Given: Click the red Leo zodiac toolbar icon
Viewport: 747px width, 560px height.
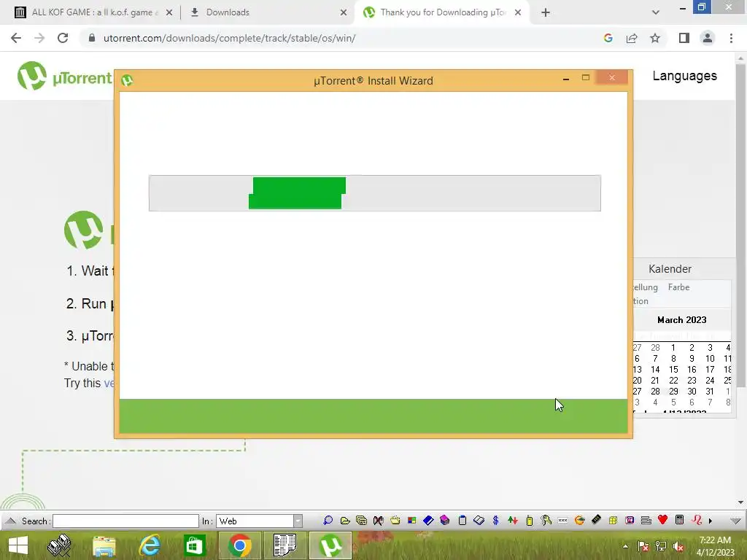Looking at the screenshot, I should tap(697, 520).
